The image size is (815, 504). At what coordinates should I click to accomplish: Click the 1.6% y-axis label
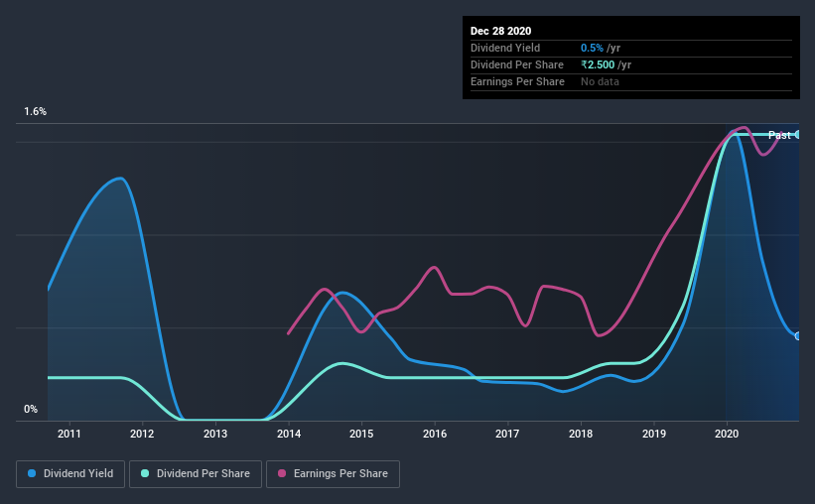[x=36, y=112]
